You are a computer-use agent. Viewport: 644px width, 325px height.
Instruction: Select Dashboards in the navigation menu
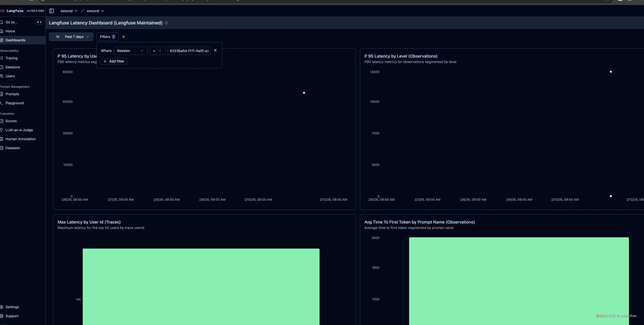[15, 40]
